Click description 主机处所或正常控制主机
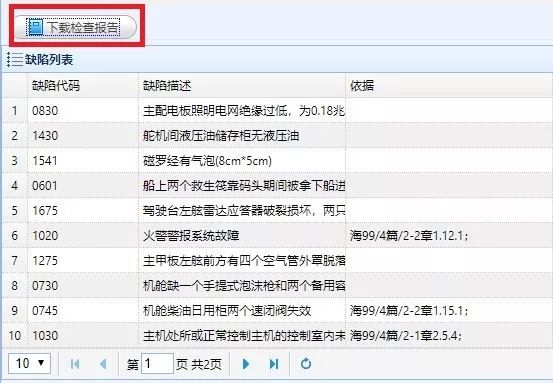 pos(244,335)
